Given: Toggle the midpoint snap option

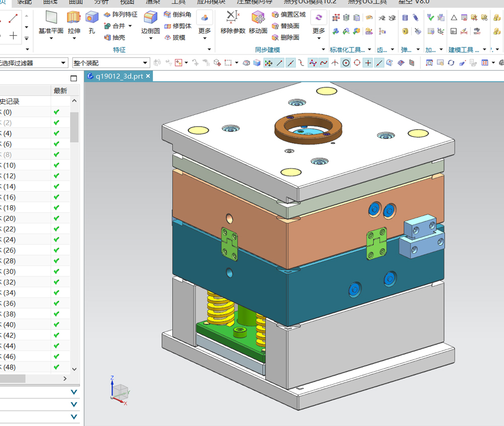Looking at the screenshot, I should pyautogui.click(x=291, y=63).
